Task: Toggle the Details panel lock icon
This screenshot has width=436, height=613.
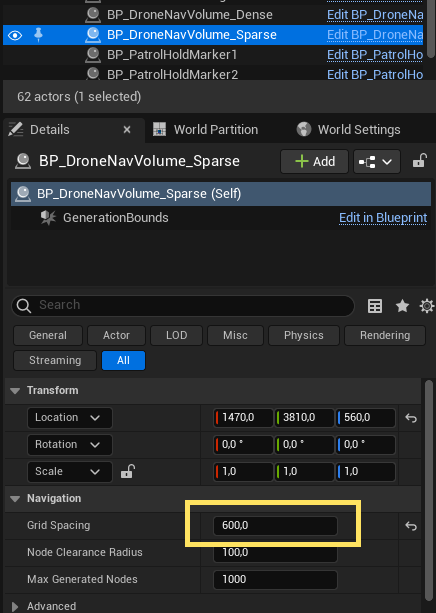Action: (420, 161)
